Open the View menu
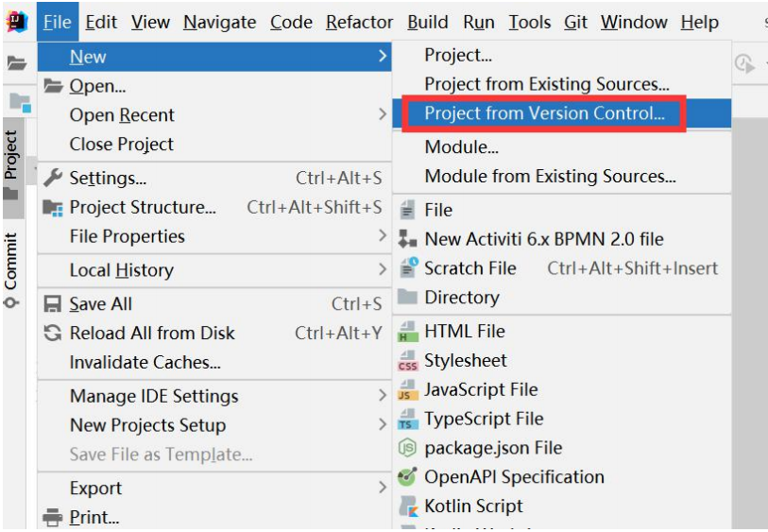Viewport: 768px width, 532px height. (150, 22)
